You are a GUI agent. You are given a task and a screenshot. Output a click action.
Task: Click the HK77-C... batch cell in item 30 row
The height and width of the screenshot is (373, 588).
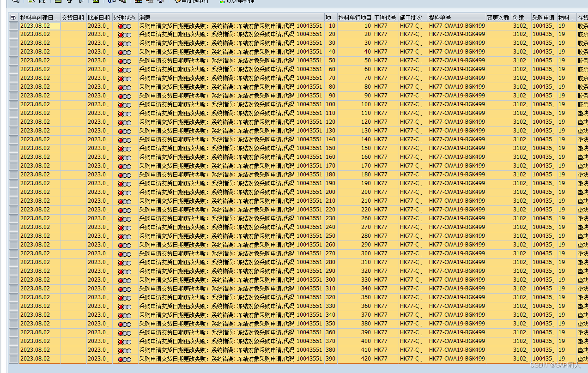point(413,43)
